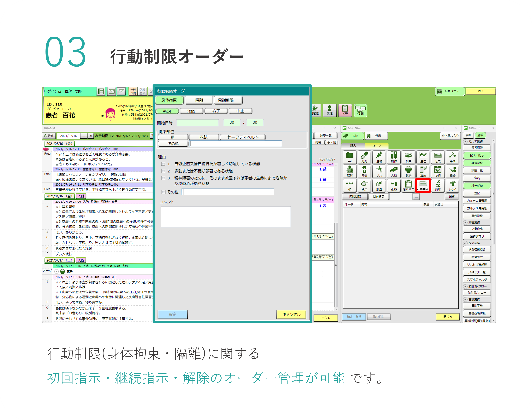Click the 確定 button in dialog
Image resolution: width=532 pixels, height=420 pixels.
[172, 315]
